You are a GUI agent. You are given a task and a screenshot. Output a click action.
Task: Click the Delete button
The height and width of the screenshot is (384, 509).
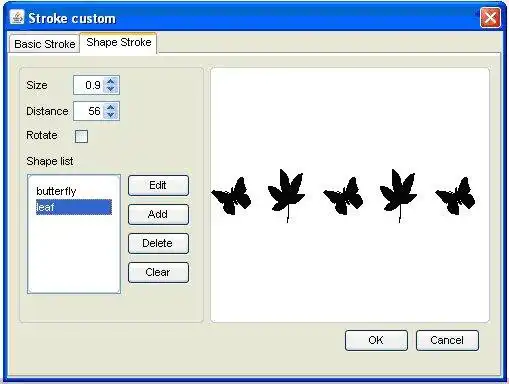158,243
